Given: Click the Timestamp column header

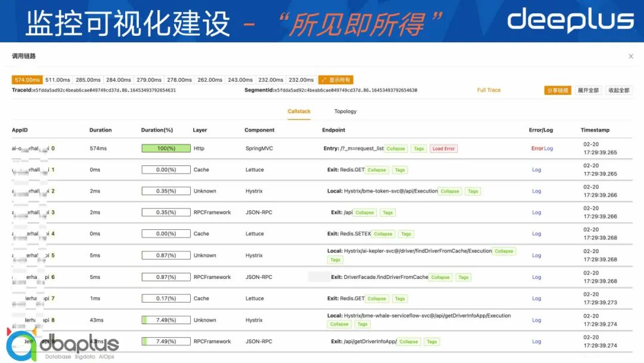Looking at the screenshot, I should (x=595, y=130).
